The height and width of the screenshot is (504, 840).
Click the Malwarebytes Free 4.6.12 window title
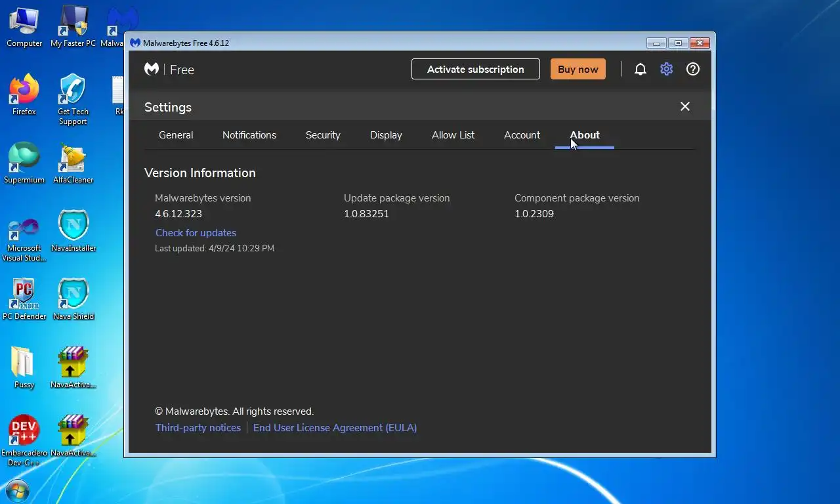tap(186, 43)
